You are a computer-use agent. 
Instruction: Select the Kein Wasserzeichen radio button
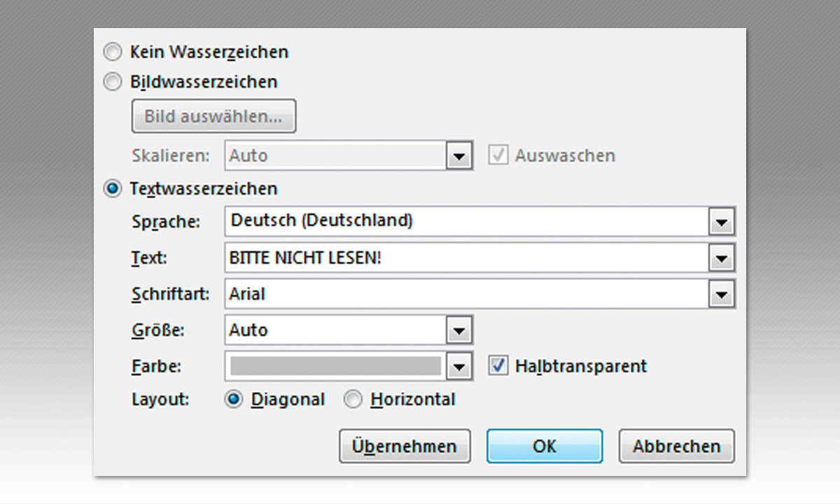112,52
